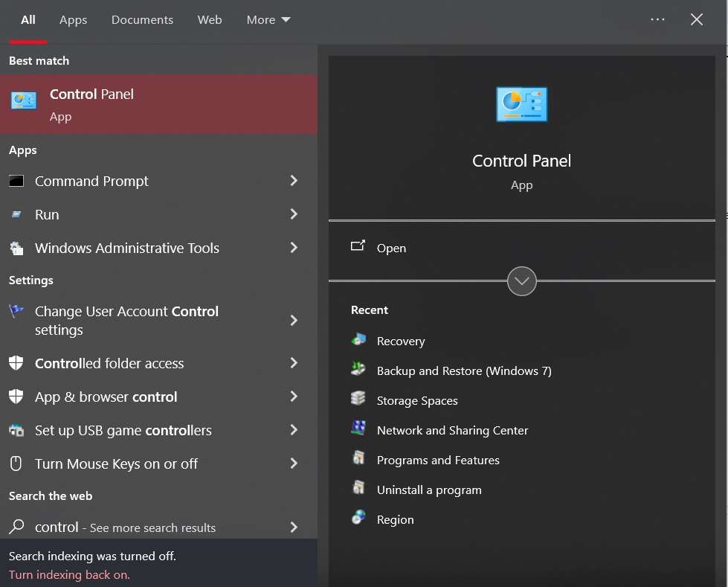728x587 pixels.
Task: Open Region from the Recent list
Action: tap(395, 519)
